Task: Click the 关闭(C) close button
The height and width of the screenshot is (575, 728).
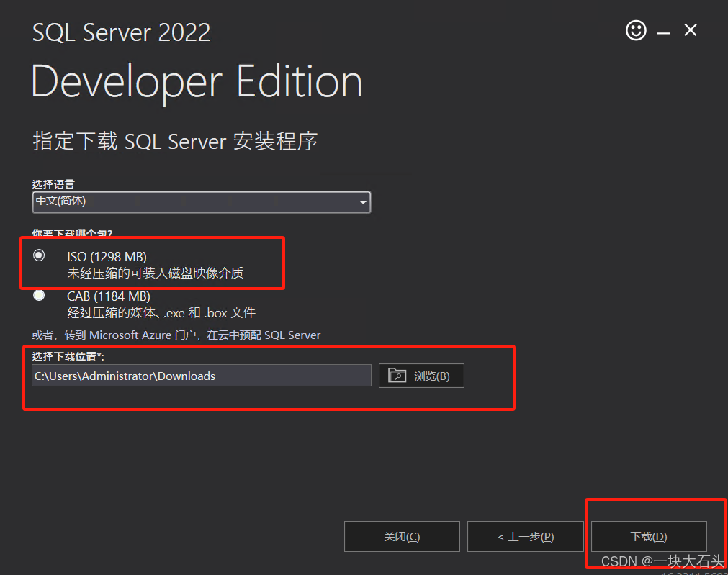Action: (x=402, y=536)
